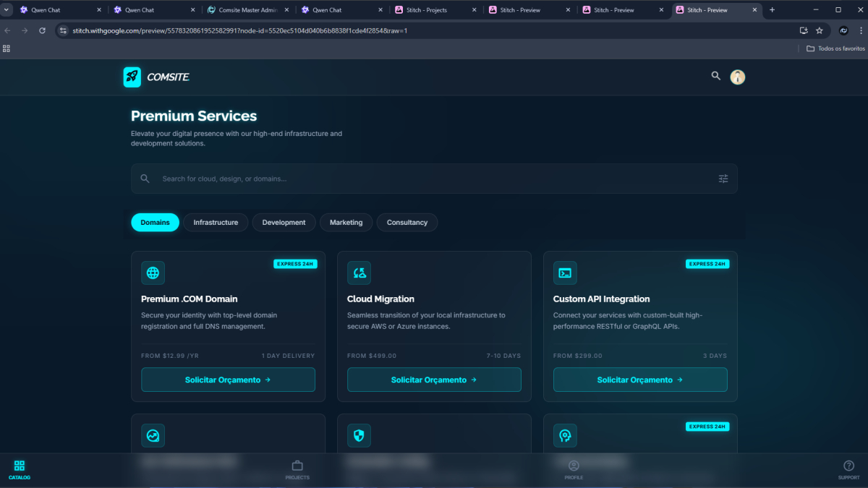This screenshot has height=488, width=868.
Task: Click the Premium .COM Domain globe icon
Action: coord(153,273)
